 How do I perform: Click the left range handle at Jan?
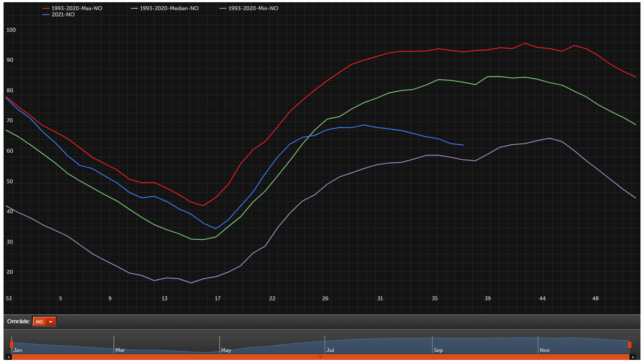[x=12, y=344]
